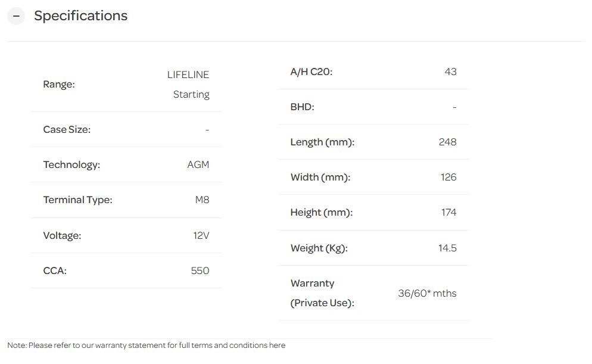Click the 36/60* mths warranty value
The width and height of the screenshot is (592, 364).
427,294
